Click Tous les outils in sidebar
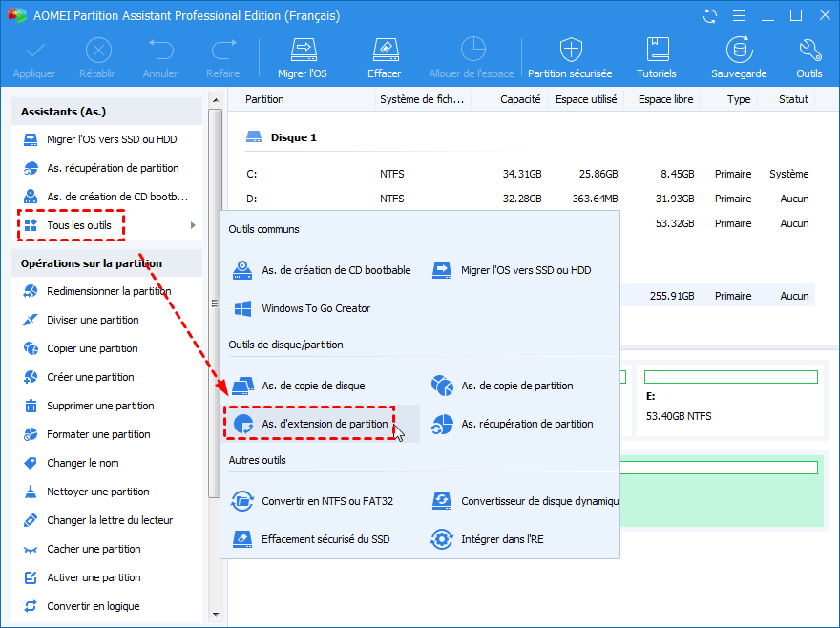Viewport: 840px width, 628px height. (79, 225)
